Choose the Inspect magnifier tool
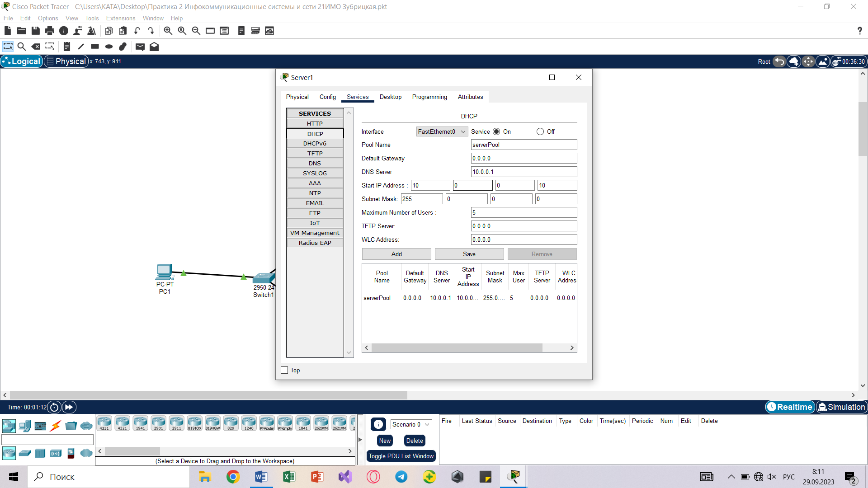 [x=21, y=47]
